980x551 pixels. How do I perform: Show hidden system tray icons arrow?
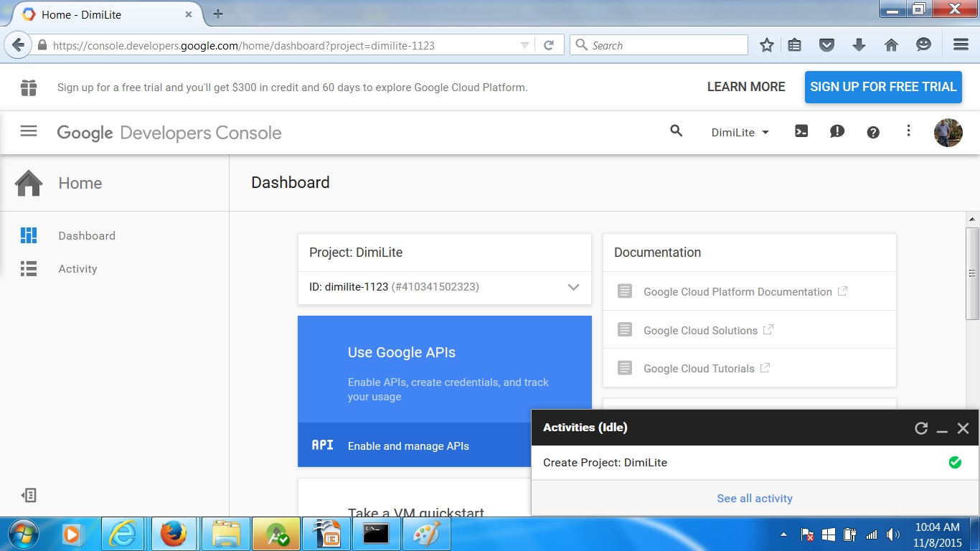(784, 534)
